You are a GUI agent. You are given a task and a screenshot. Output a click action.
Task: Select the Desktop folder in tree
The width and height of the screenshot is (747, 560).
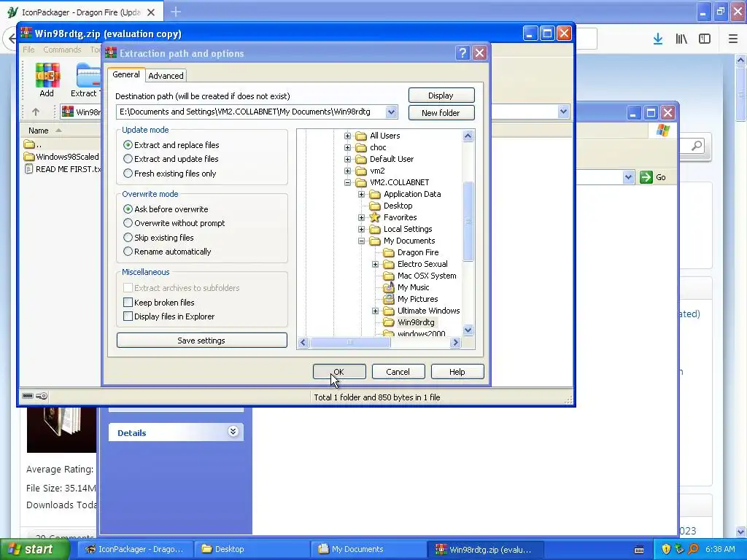coord(391,206)
